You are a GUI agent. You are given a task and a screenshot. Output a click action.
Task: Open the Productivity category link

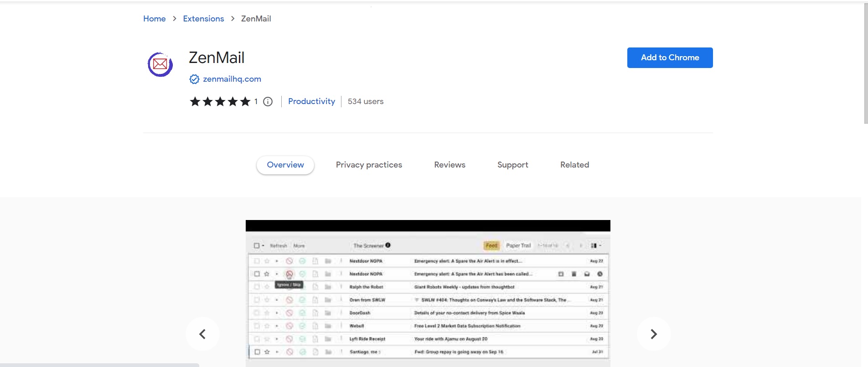[x=311, y=101]
